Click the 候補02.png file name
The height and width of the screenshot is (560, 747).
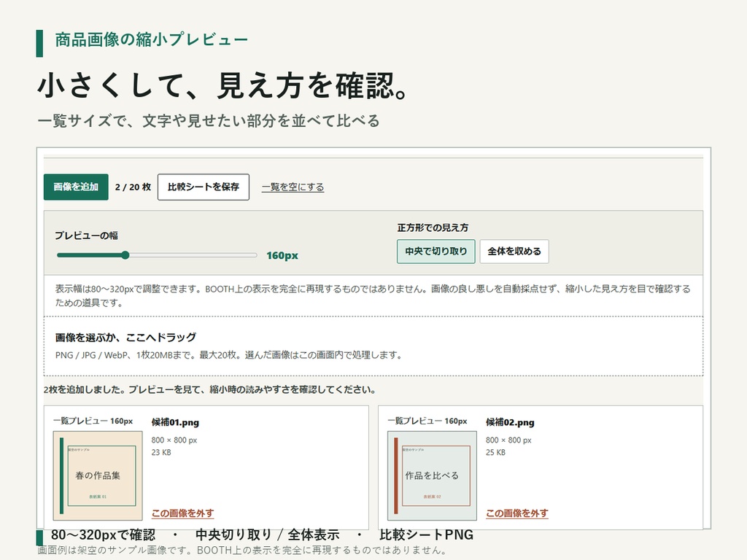click(x=510, y=422)
